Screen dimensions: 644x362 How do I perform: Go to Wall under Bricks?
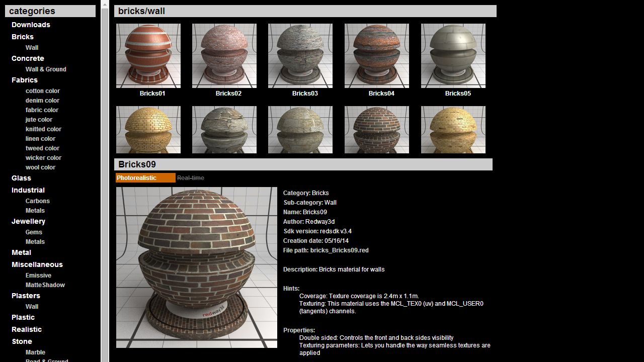32,48
